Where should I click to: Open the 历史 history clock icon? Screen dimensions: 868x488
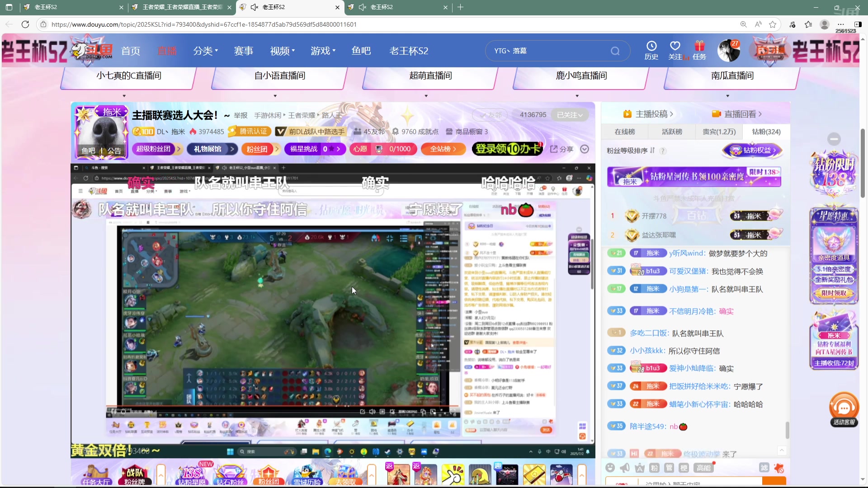pyautogui.click(x=651, y=50)
